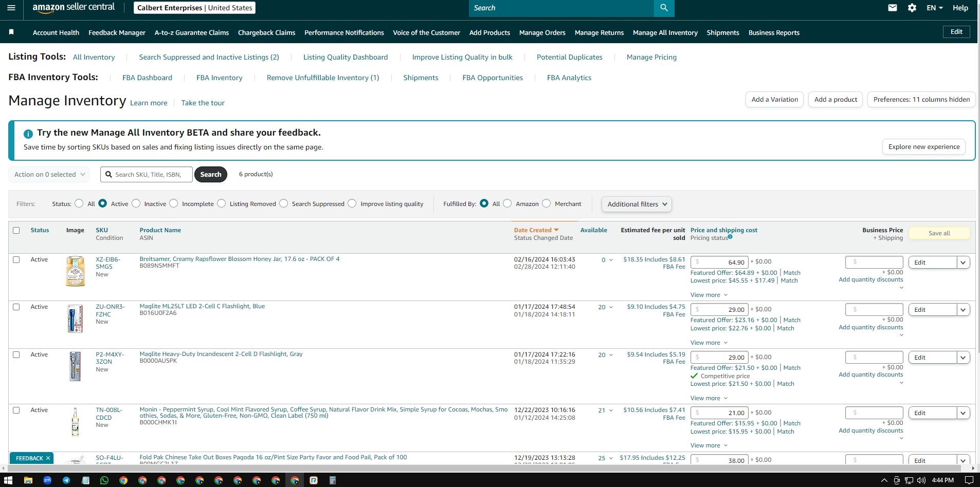Expand View more for the Monin syrup row

(x=709, y=445)
